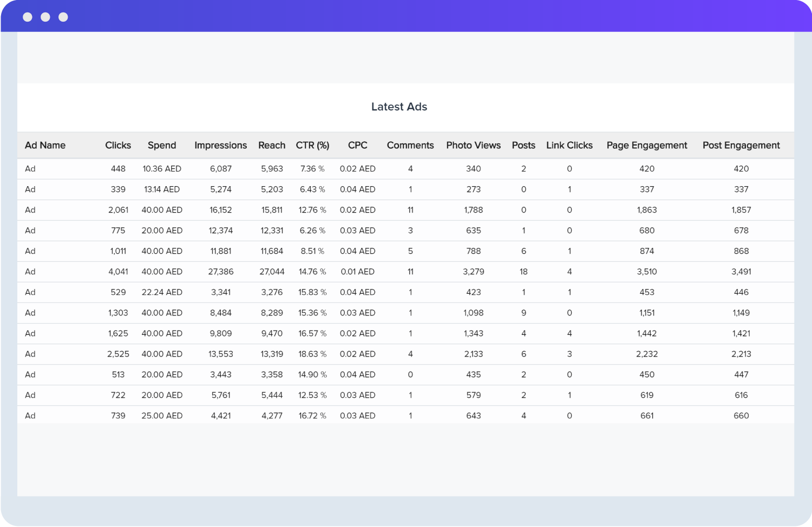Click the Clicks column header

(118, 145)
